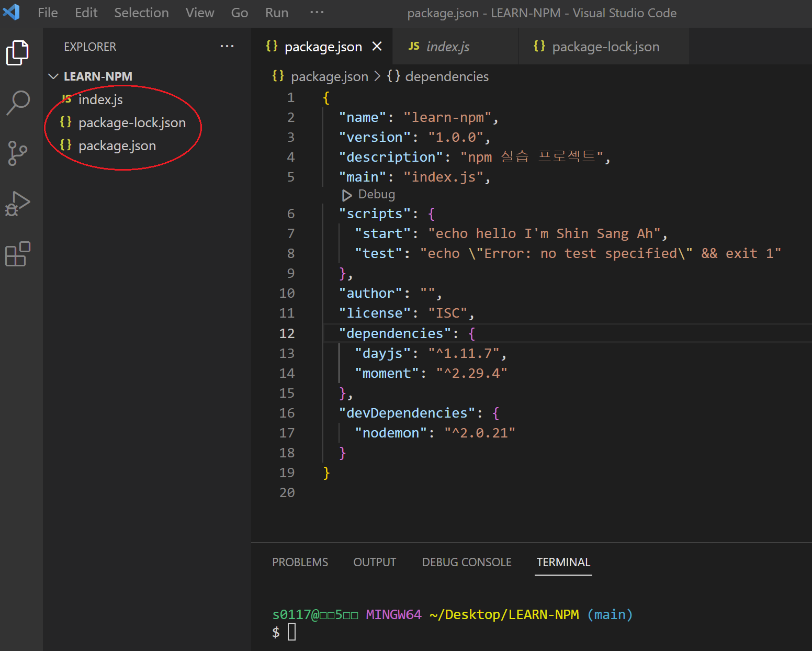The height and width of the screenshot is (651, 812).
Task: Open package.json in the Explorer tree
Action: point(147,145)
